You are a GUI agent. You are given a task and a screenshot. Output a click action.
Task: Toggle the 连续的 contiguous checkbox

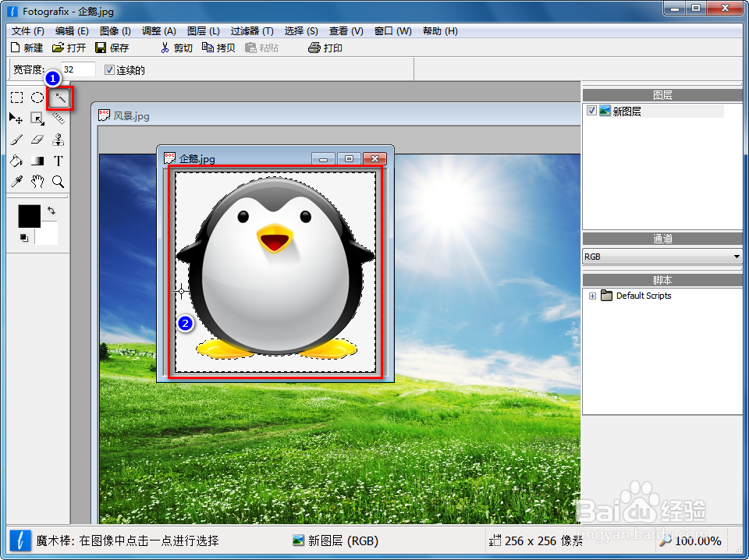coord(109,70)
